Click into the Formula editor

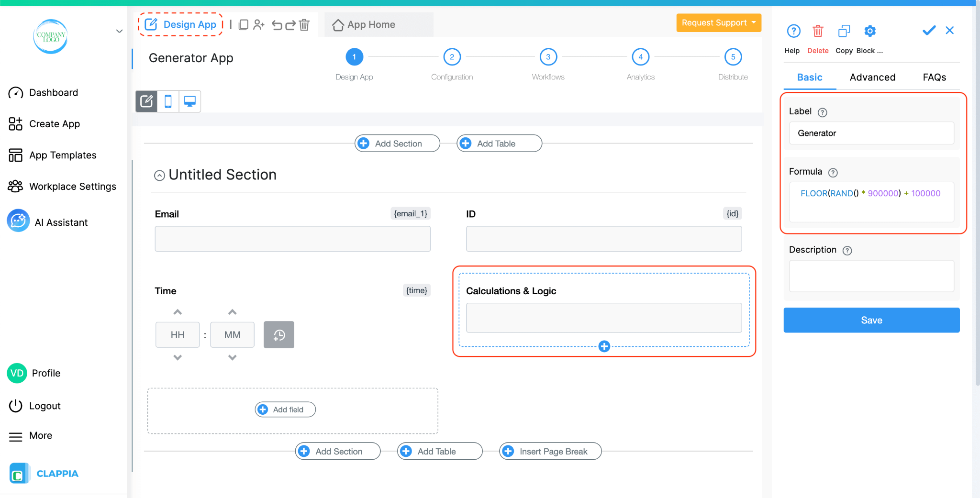coord(871,202)
